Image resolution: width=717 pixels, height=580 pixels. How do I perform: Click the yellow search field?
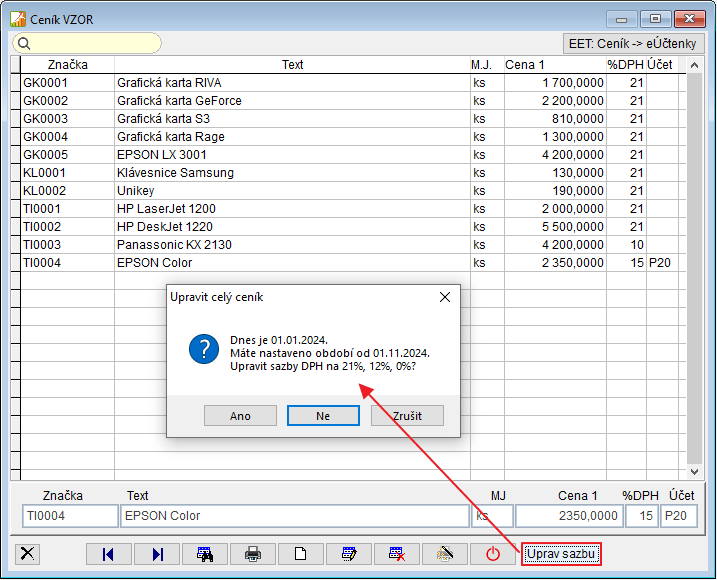[87, 43]
